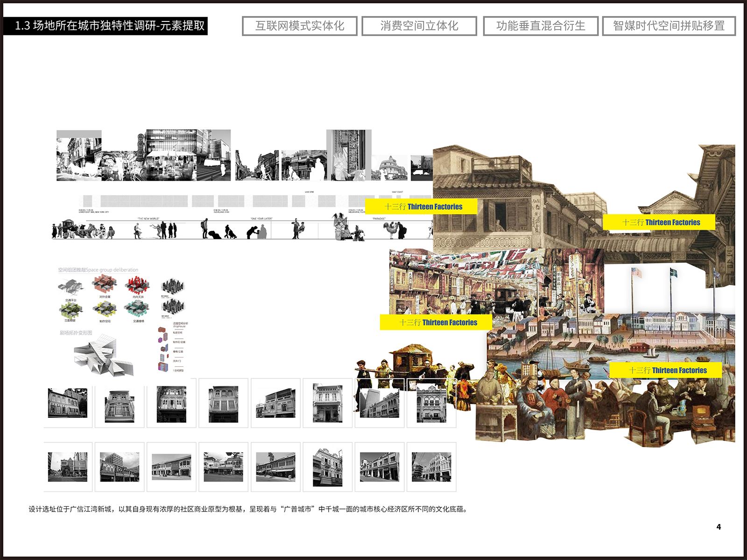The image size is (747, 560).
Task: Click the glass-facade building photo in the collage strip
Action: tap(170, 155)
